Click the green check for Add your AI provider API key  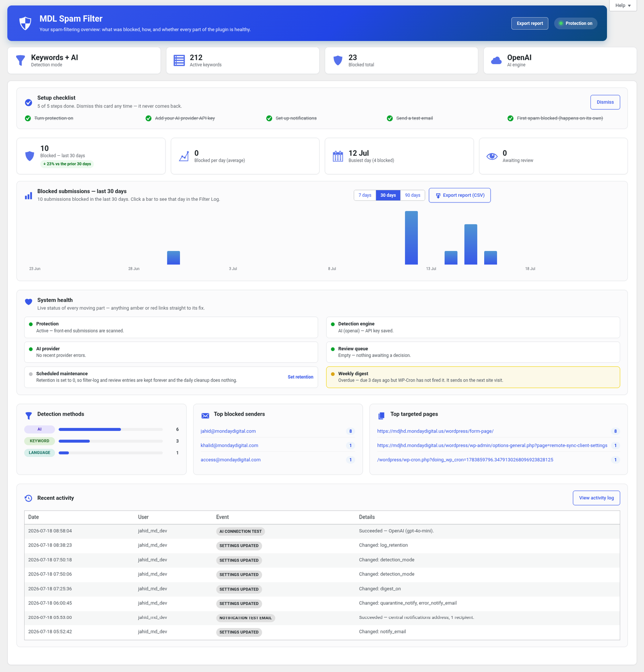coord(149,118)
